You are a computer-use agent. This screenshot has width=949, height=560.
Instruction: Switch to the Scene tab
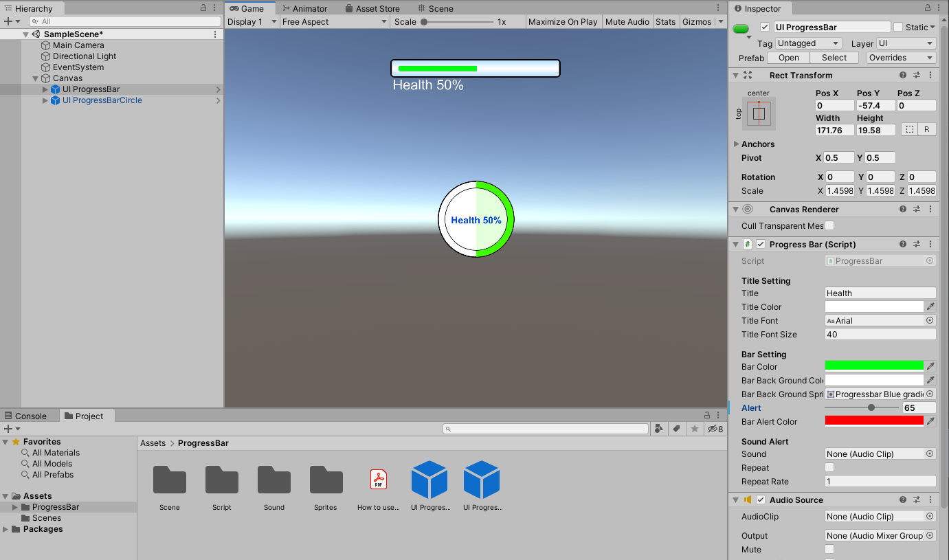(435, 8)
